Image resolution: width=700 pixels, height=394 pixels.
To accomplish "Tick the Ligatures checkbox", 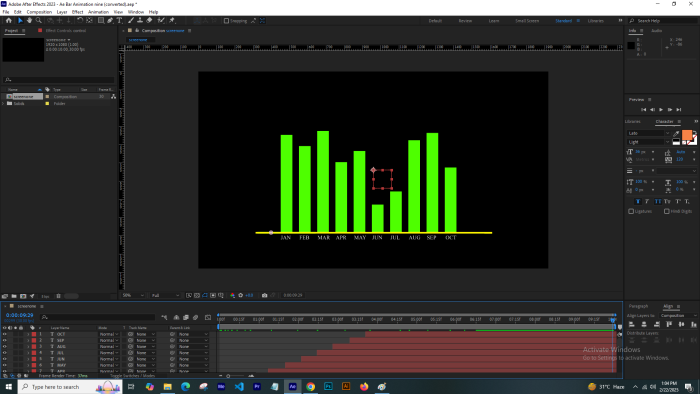I will click(631, 212).
